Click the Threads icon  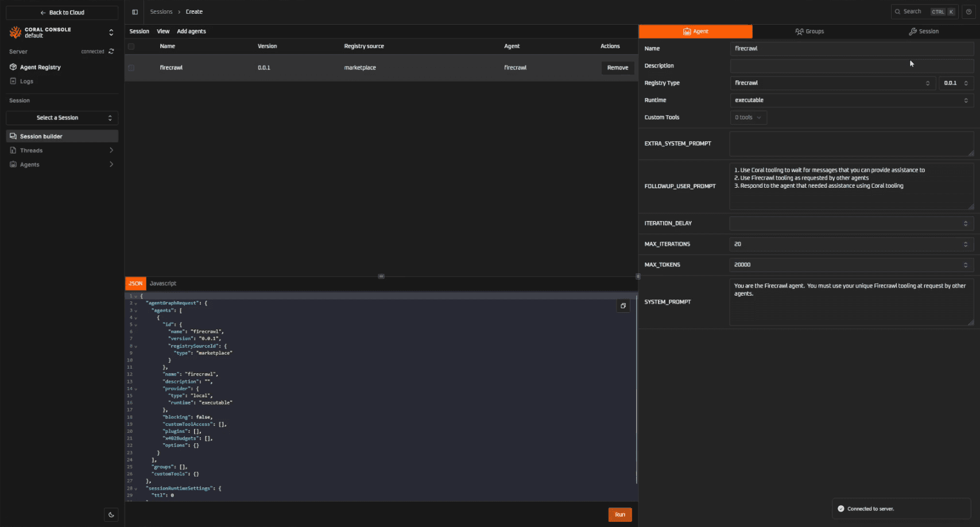[13, 150]
